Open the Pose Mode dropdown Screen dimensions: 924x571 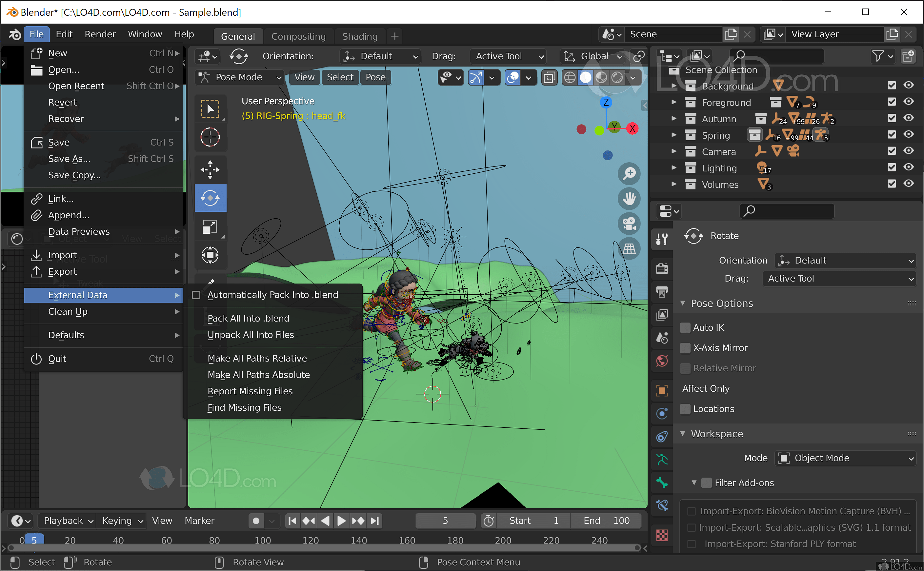[239, 77]
